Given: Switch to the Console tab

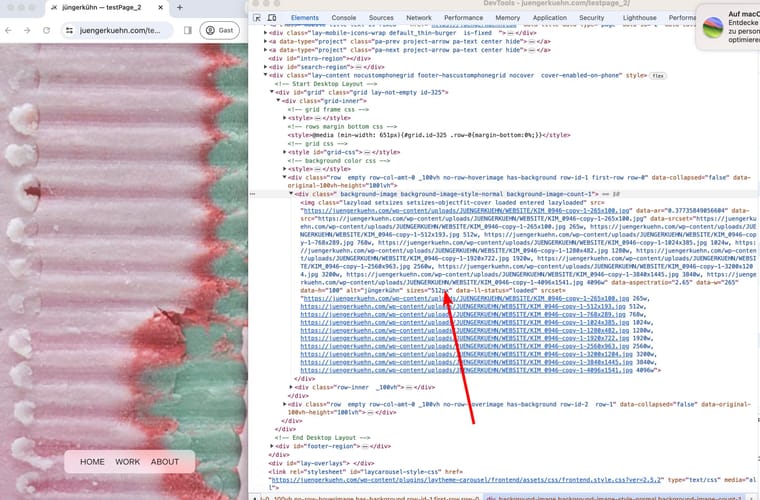Looking at the screenshot, I should tap(343, 18).
